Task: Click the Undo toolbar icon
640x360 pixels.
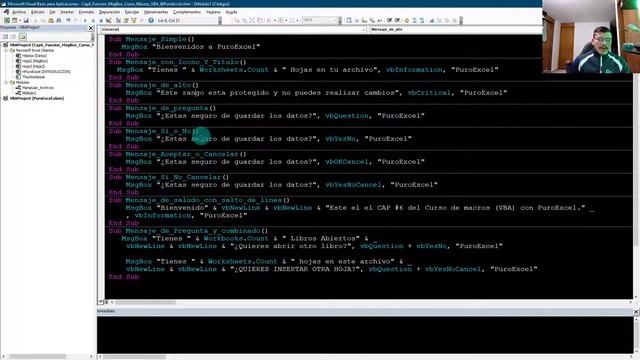Action: (x=68, y=20)
